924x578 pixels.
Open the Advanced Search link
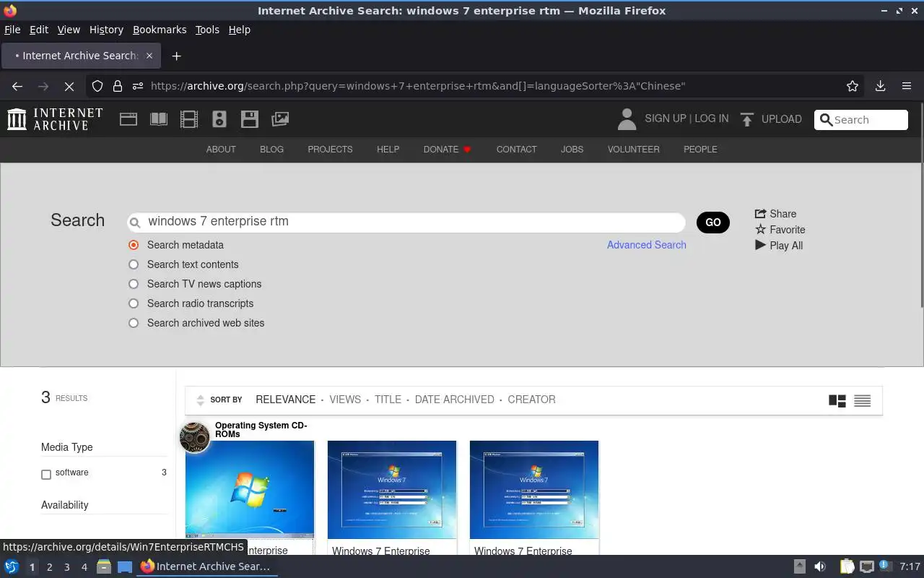pos(647,245)
